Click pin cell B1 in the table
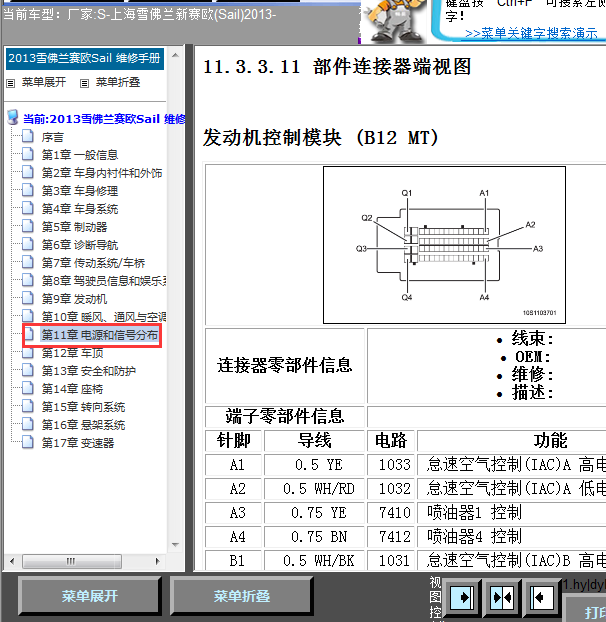This screenshot has height=622, width=606. pyautogui.click(x=233, y=561)
